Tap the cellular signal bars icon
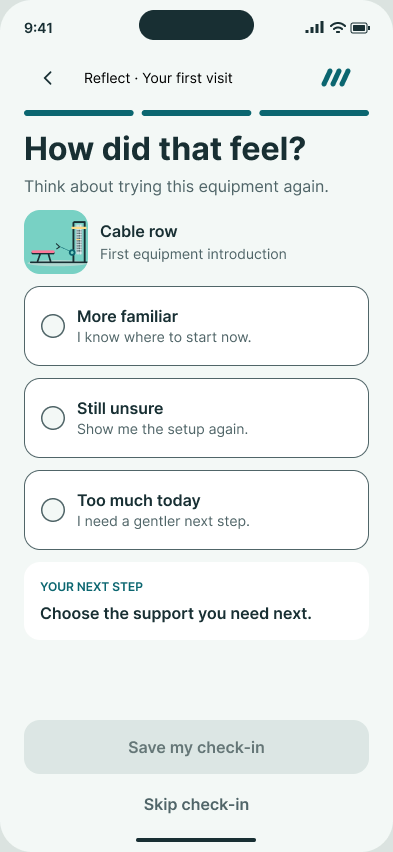This screenshot has width=393, height=852. coord(314,28)
